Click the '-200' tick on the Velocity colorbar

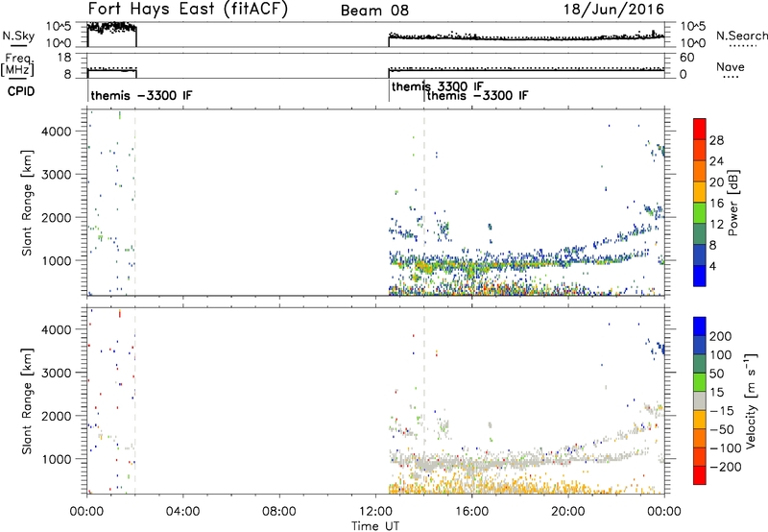pyautogui.click(x=726, y=467)
